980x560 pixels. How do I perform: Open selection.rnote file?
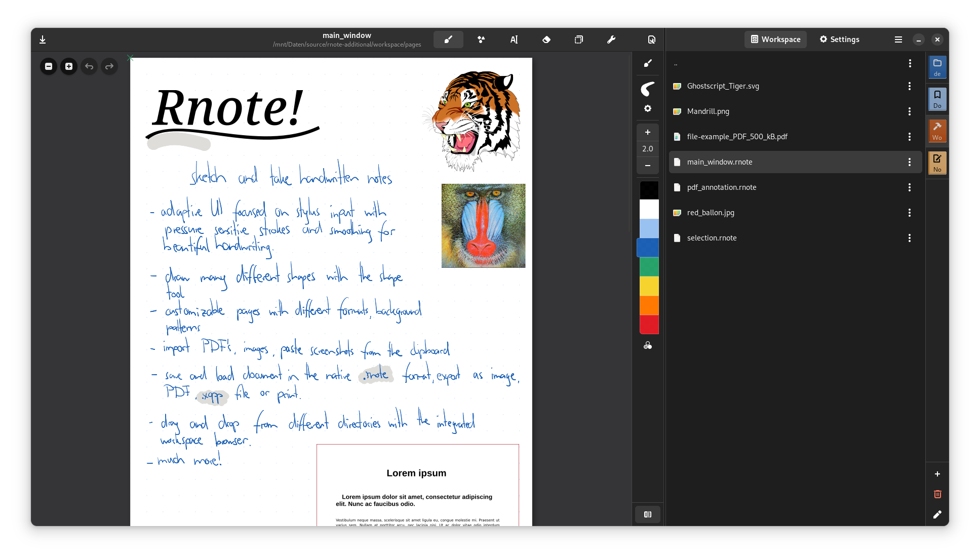[795, 238]
